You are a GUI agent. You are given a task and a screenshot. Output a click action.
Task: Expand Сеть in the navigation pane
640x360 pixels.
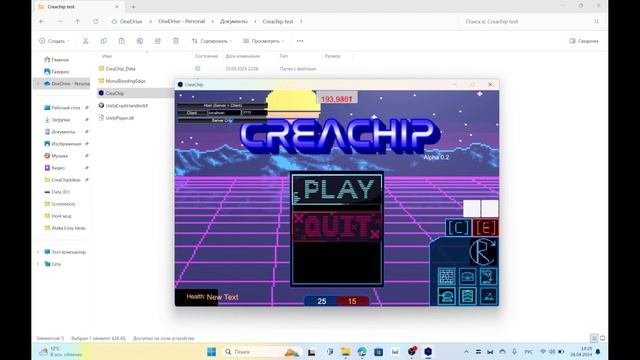pos(38,264)
